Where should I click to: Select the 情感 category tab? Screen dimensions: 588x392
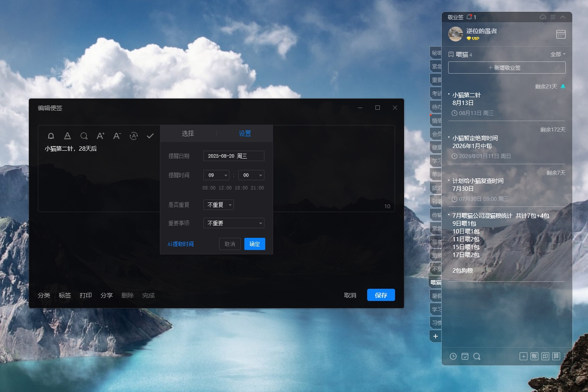pos(436,121)
